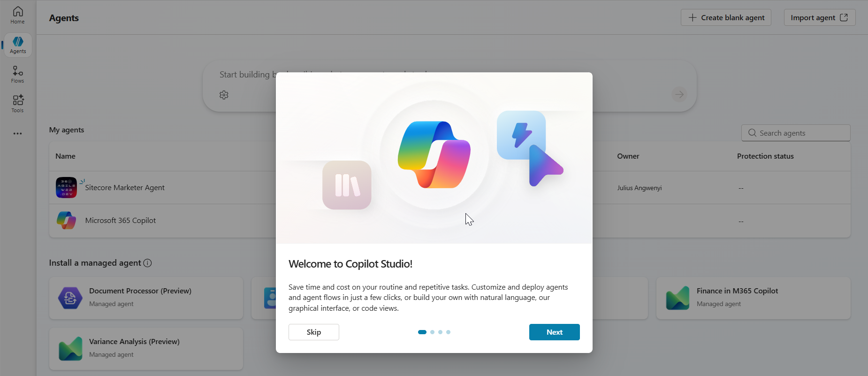Focus the Search agents field
This screenshot has width=868, height=376.
[x=796, y=133]
